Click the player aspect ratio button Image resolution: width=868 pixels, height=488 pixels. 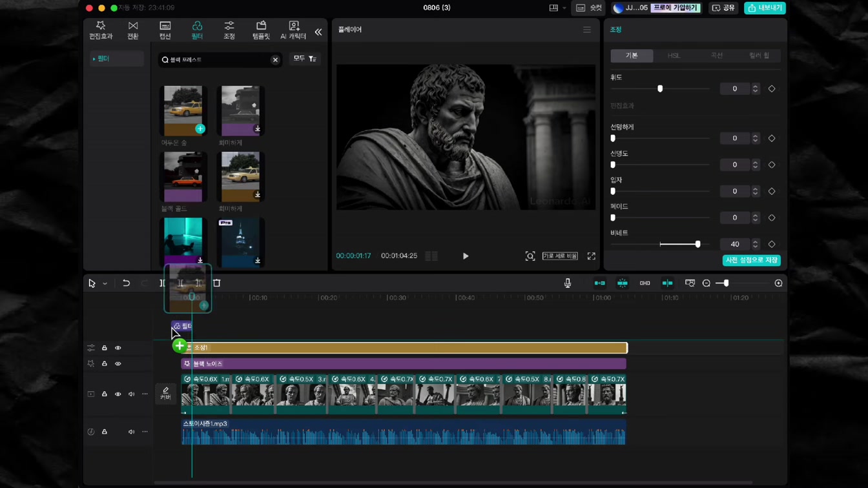[x=560, y=256]
